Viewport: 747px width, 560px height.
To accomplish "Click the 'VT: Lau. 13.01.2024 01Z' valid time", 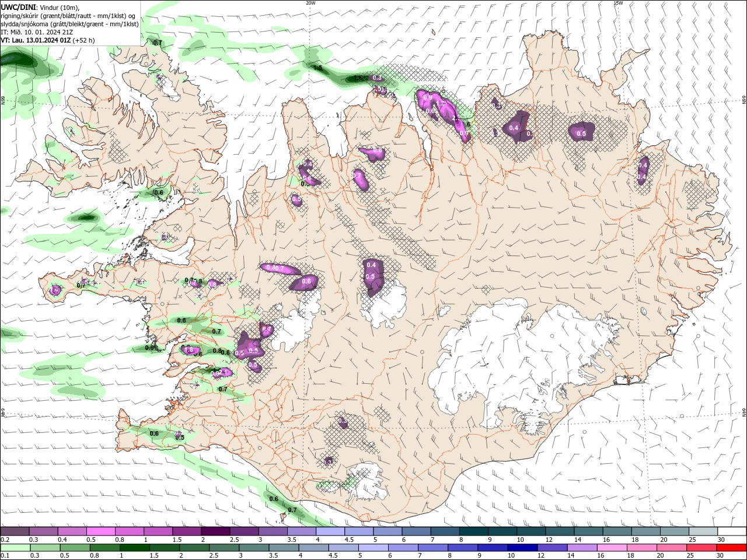I will pyautogui.click(x=36, y=40).
